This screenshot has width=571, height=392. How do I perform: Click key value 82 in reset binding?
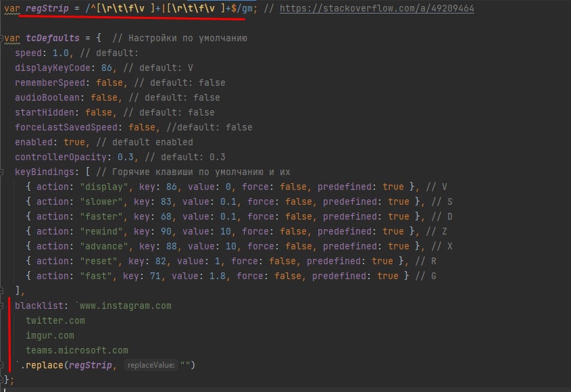tap(161, 261)
